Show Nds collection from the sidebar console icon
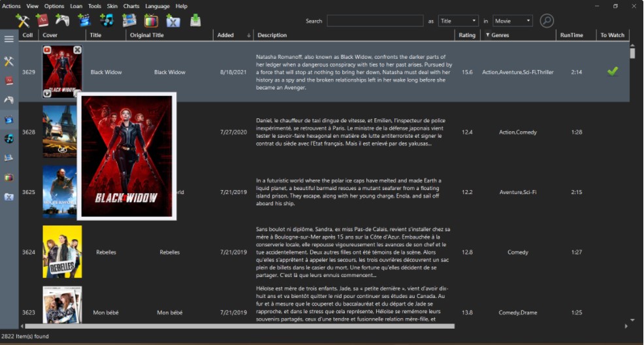Screen dimensions: 644x345 9,158
